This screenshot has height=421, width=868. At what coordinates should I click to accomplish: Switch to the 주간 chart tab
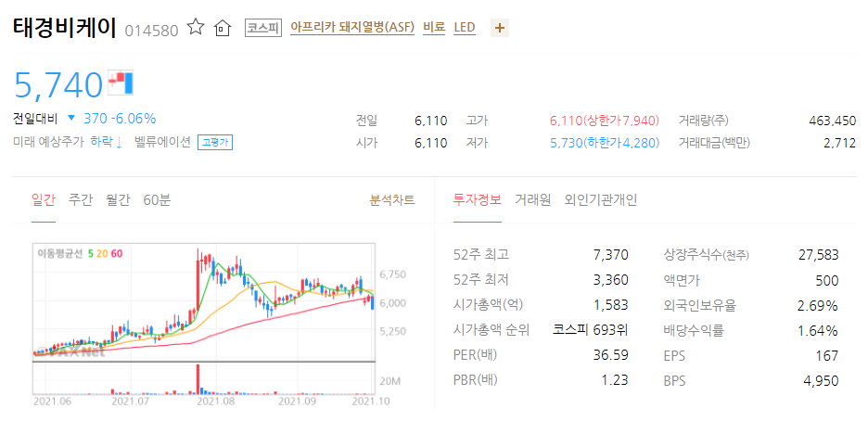pos(81,199)
